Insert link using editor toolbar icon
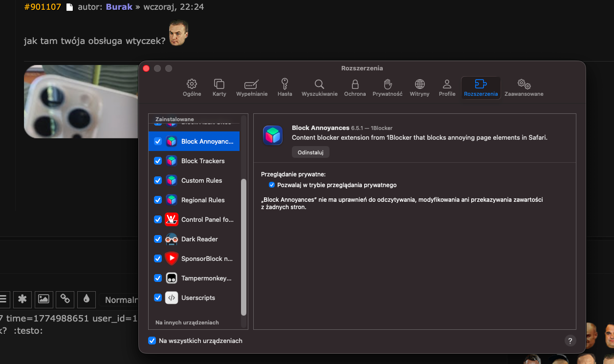614x364 pixels. [x=65, y=299]
